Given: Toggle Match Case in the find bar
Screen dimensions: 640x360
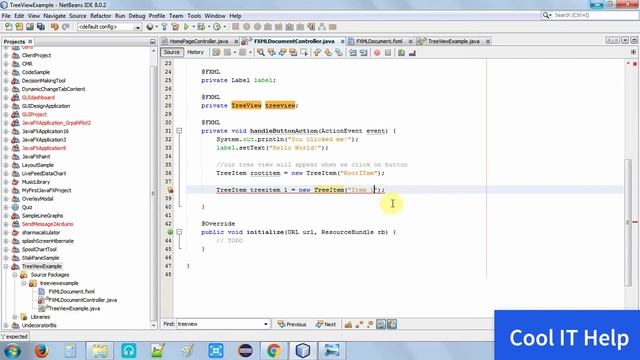Looking at the screenshot, I should [348, 324].
